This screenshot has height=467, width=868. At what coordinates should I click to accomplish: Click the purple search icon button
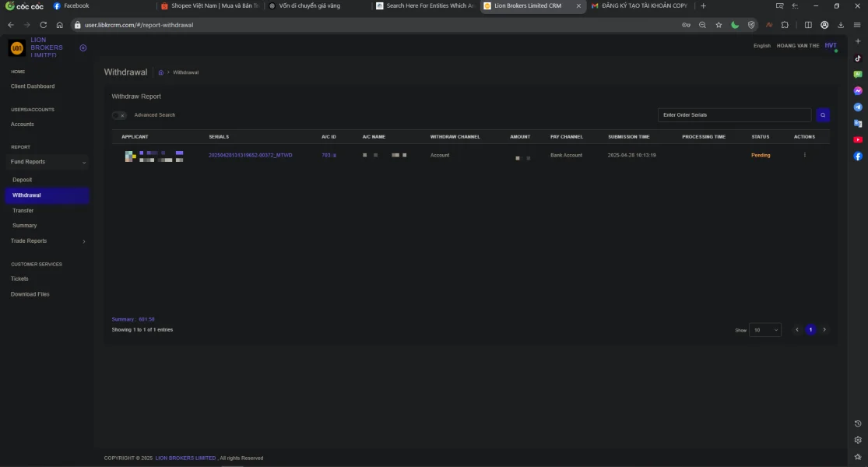pos(823,115)
